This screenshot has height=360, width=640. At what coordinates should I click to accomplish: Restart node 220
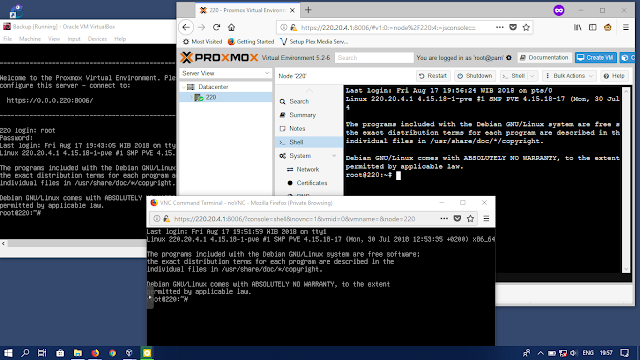point(433,76)
